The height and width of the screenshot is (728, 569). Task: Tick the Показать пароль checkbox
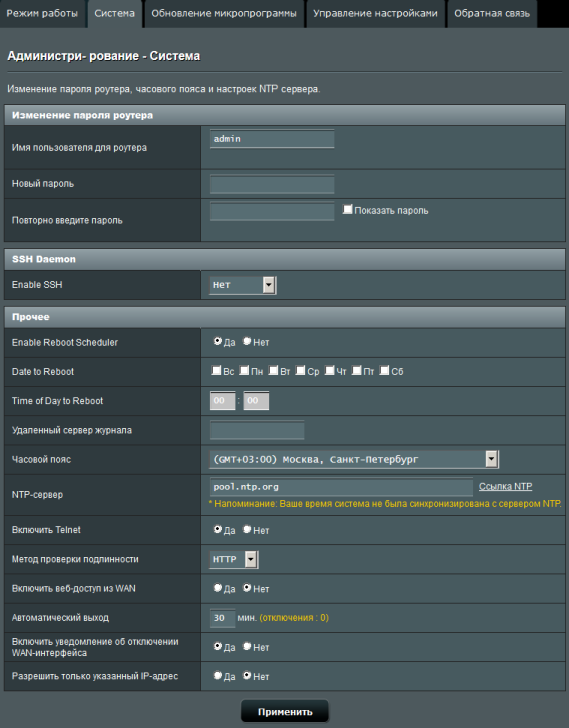tap(347, 209)
